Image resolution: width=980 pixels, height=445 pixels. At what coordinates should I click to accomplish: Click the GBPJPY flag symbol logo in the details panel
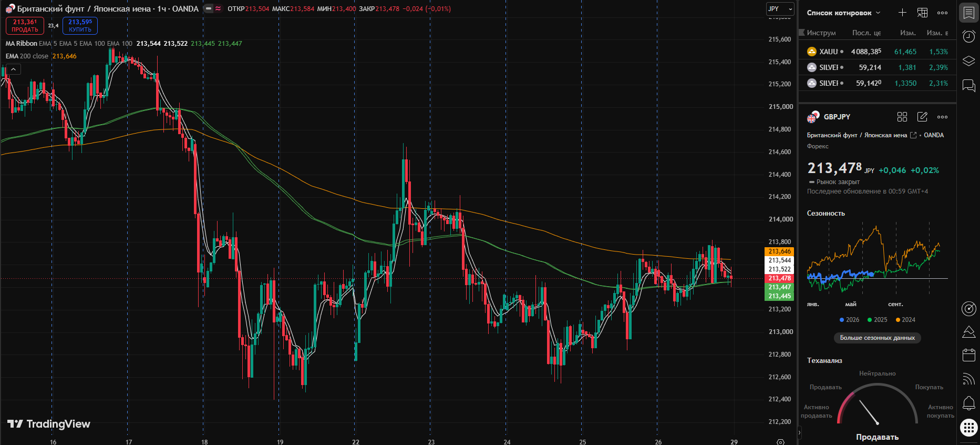pos(813,117)
